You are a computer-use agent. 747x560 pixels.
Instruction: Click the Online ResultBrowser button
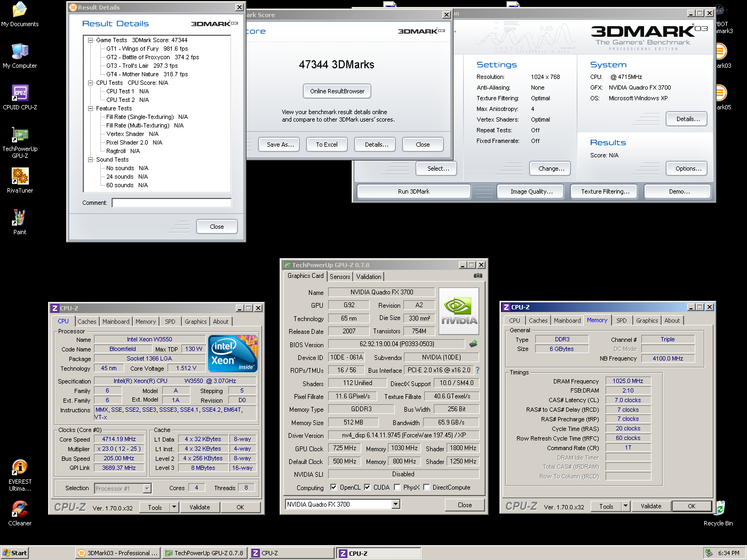337,91
